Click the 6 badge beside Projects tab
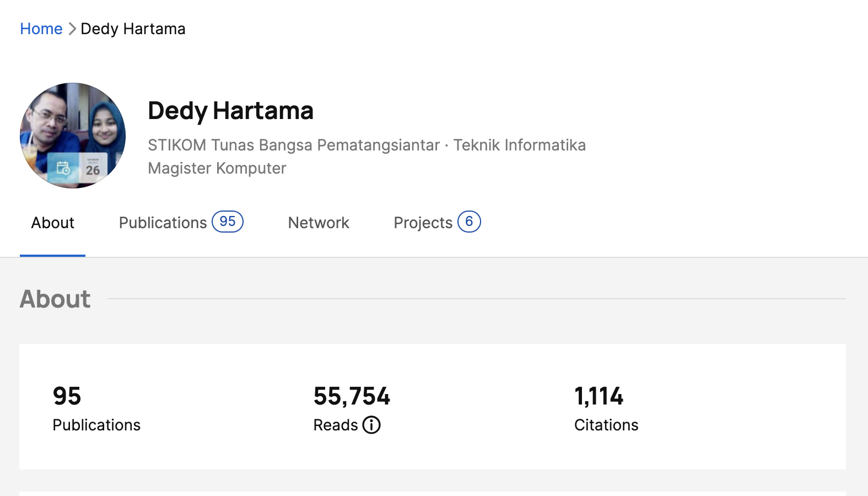This screenshot has height=496, width=868. pos(469,222)
